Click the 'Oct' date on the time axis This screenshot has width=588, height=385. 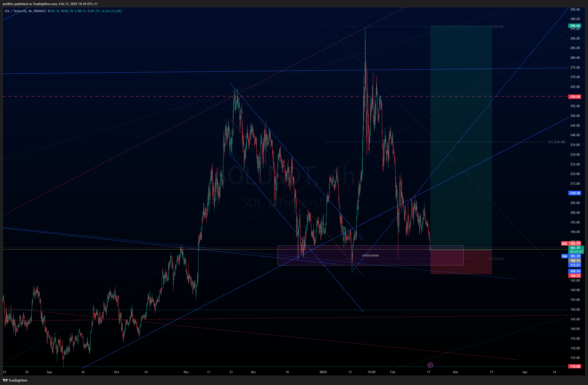tap(116, 372)
